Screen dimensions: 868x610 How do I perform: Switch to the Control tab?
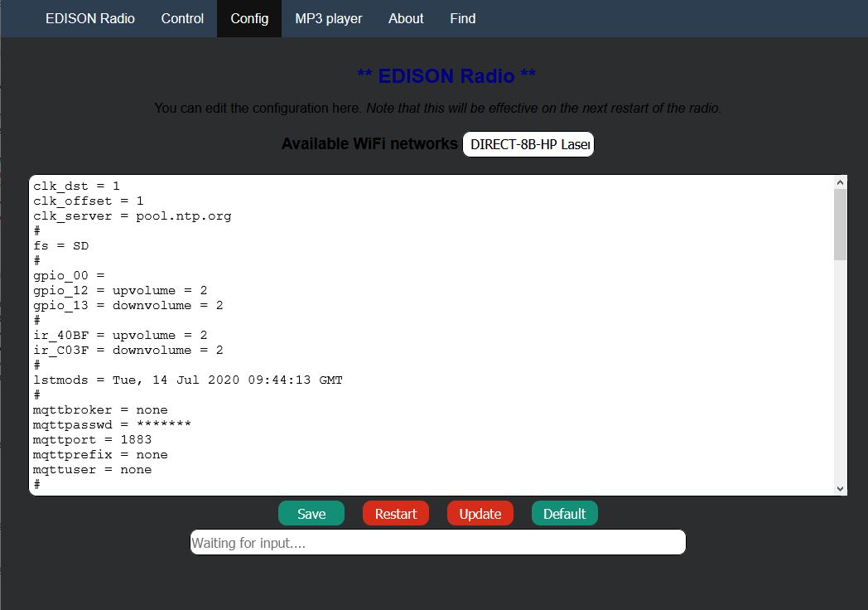coord(182,18)
